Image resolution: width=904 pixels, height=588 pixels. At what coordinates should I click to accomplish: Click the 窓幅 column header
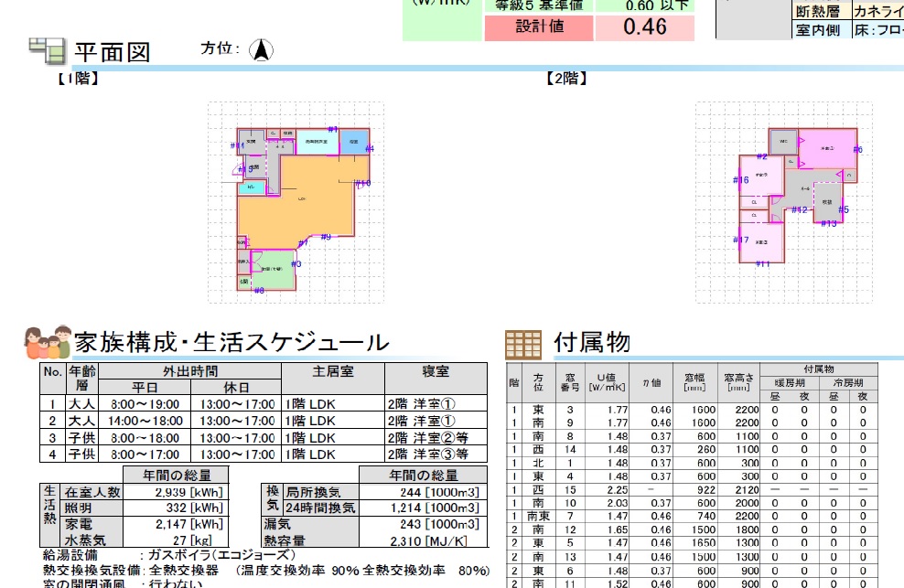click(x=694, y=382)
